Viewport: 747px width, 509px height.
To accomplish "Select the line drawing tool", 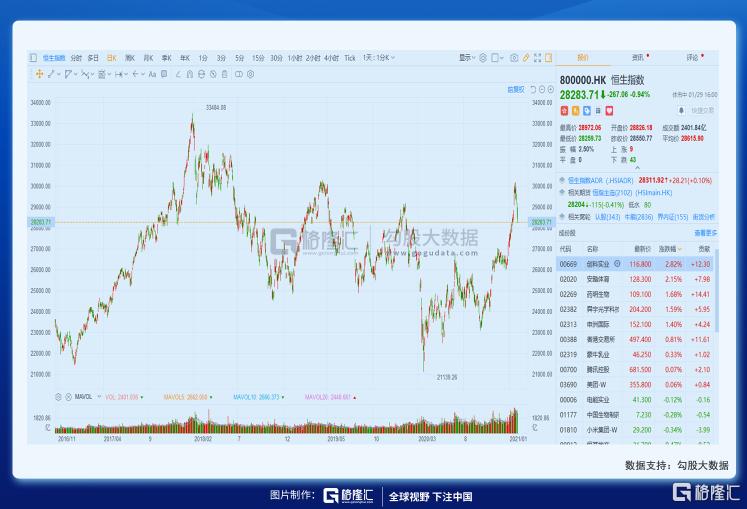I will [51, 74].
